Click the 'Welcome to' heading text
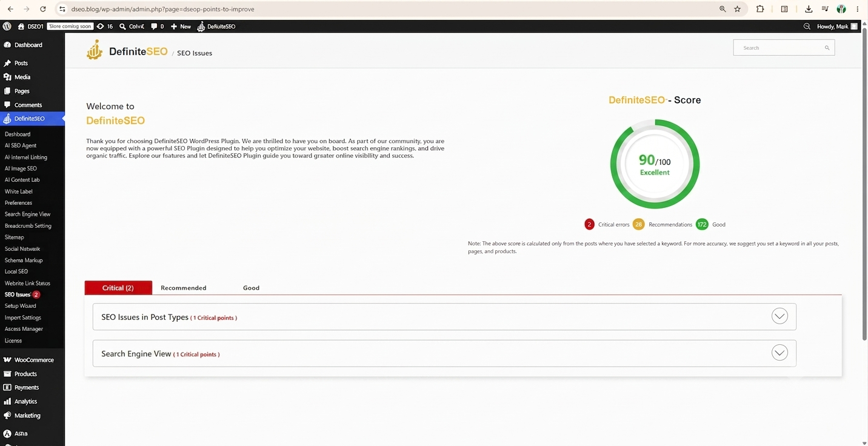Screen dimensions: 868x446 (x=110, y=106)
